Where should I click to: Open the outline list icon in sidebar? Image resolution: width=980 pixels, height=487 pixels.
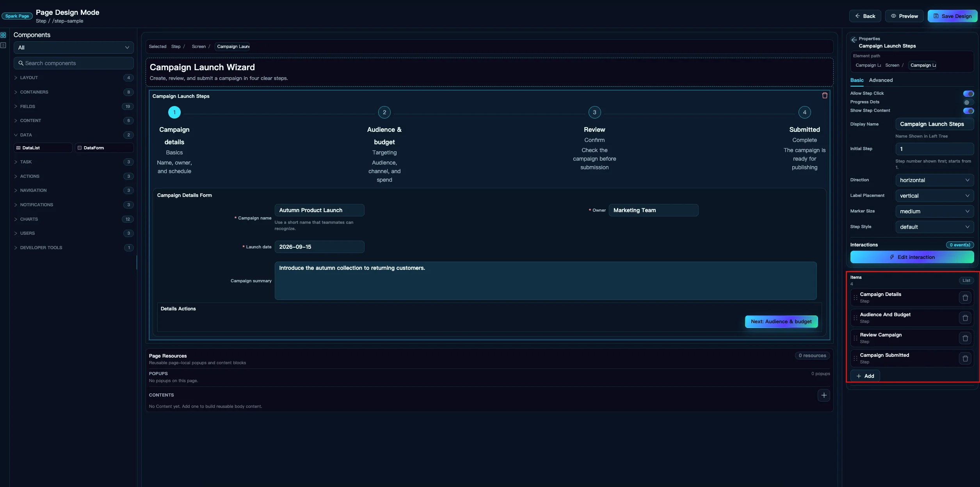[4, 45]
